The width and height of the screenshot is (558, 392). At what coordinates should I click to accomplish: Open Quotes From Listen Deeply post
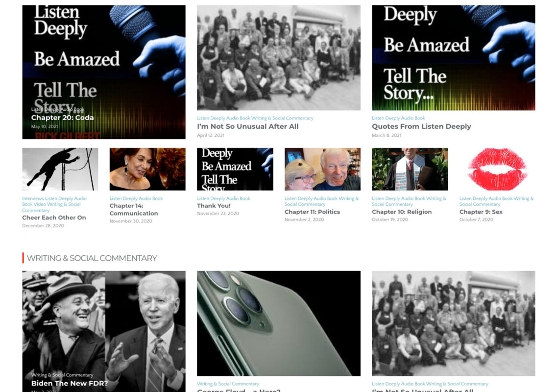421,126
